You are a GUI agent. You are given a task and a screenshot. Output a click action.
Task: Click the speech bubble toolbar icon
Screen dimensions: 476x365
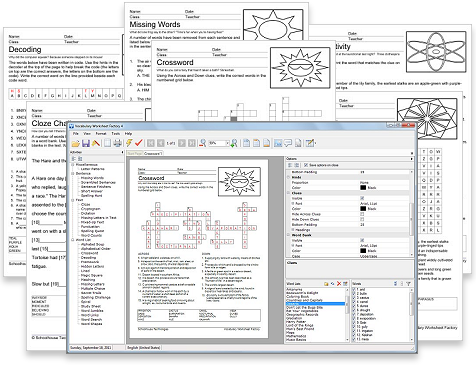click(x=288, y=143)
